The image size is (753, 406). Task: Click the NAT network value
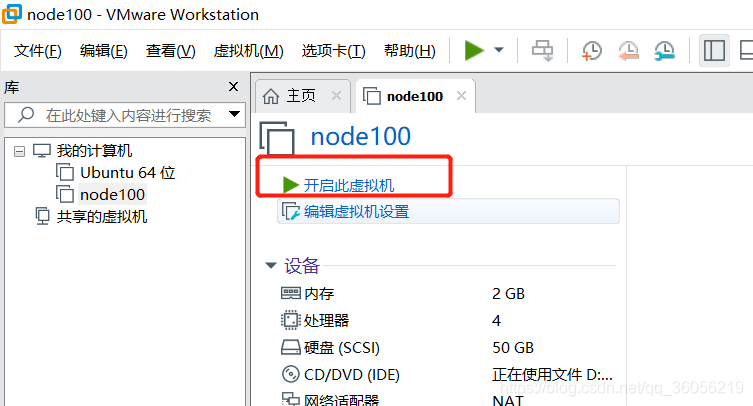(x=508, y=400)
